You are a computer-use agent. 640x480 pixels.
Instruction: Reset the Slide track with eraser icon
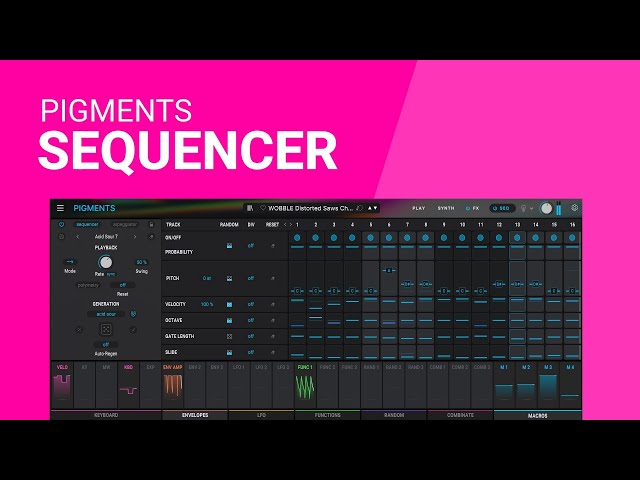click(273, 352)
